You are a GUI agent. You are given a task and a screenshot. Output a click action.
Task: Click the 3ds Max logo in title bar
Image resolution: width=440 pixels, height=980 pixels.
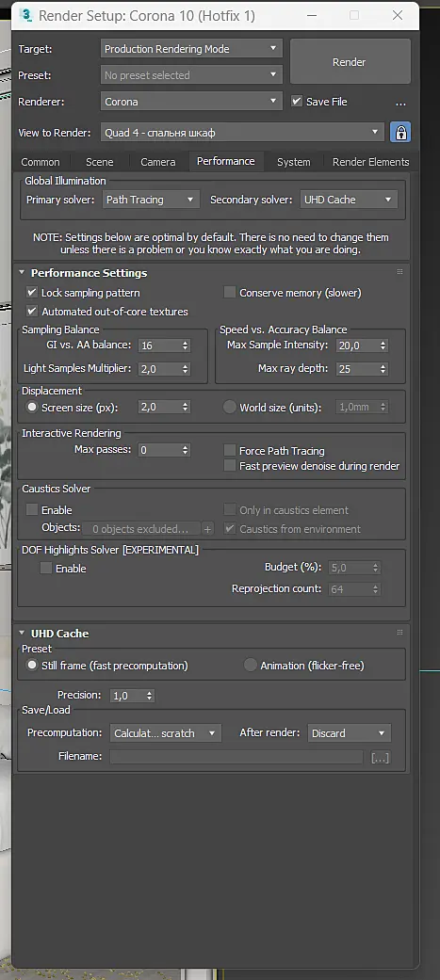click(25, 16)
